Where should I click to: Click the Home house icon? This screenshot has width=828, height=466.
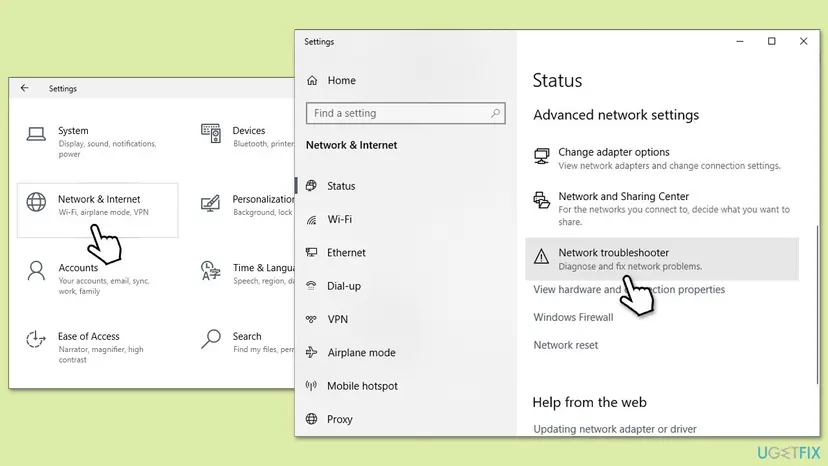coord(312,80)
